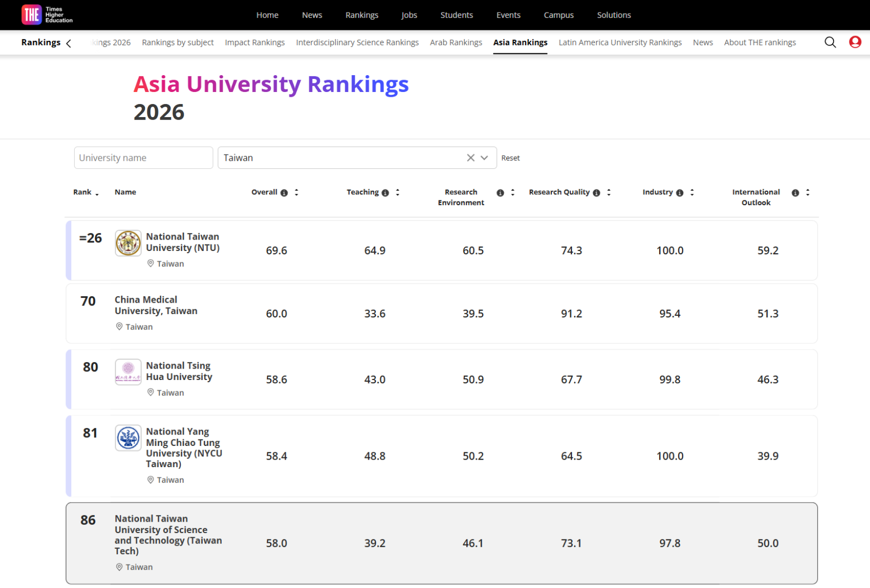Show info tooltip for Research Environment
870x588 pixels.
point(500,193)
